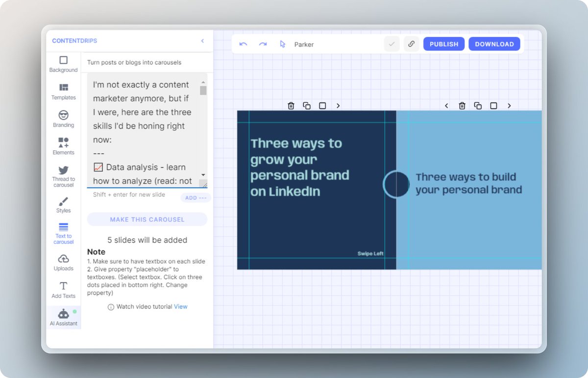Click the undo arrow in the top toolbar

coord(243,44)
